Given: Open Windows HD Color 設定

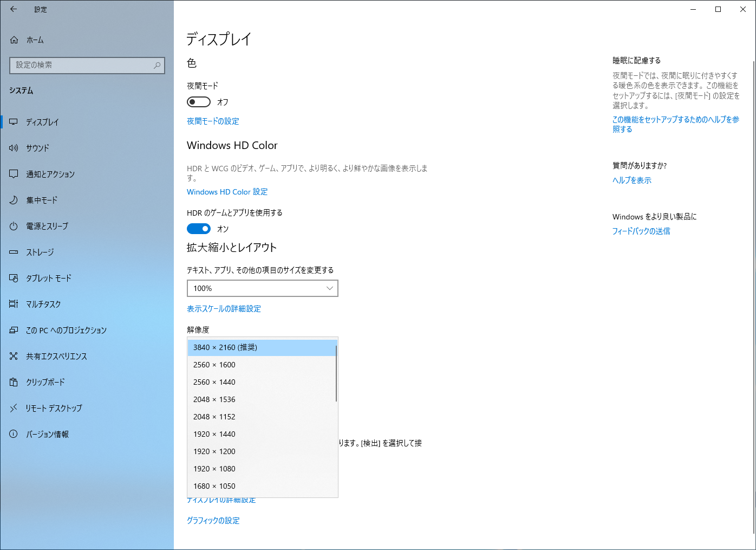Looking at the screenshot, I should (x=226, y=191).
